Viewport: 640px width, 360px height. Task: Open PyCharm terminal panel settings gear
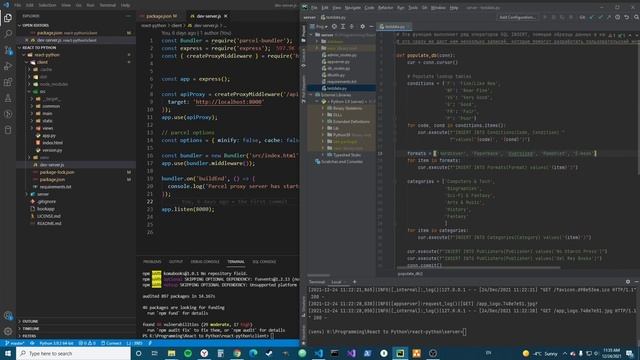628,282
